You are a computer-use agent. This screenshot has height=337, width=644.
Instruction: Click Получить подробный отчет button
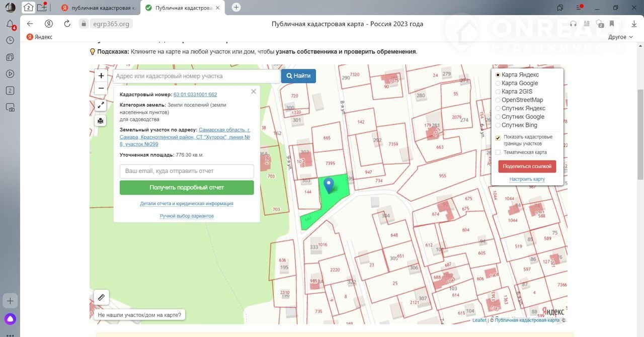click(x=187, y=188)
